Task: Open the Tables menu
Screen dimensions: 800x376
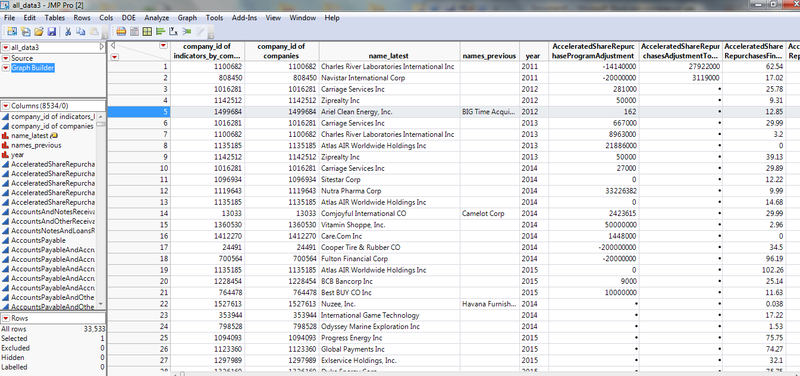Action: pos(55,18)
